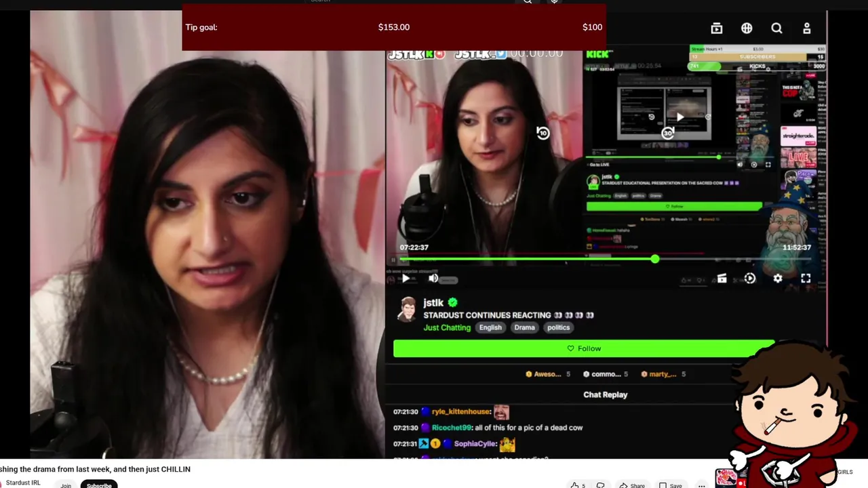
Task: Skip forward 30 seconds in nested player
Action: click(668, 133)
